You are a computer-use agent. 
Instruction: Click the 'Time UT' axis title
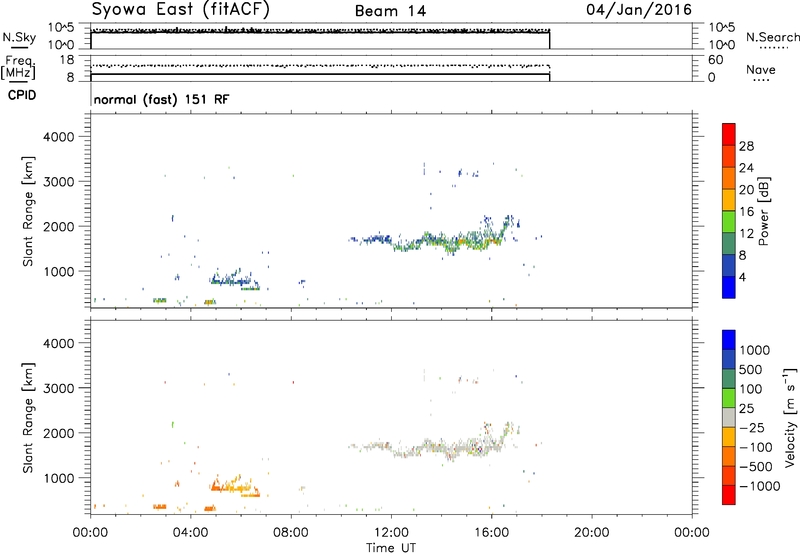391,548
